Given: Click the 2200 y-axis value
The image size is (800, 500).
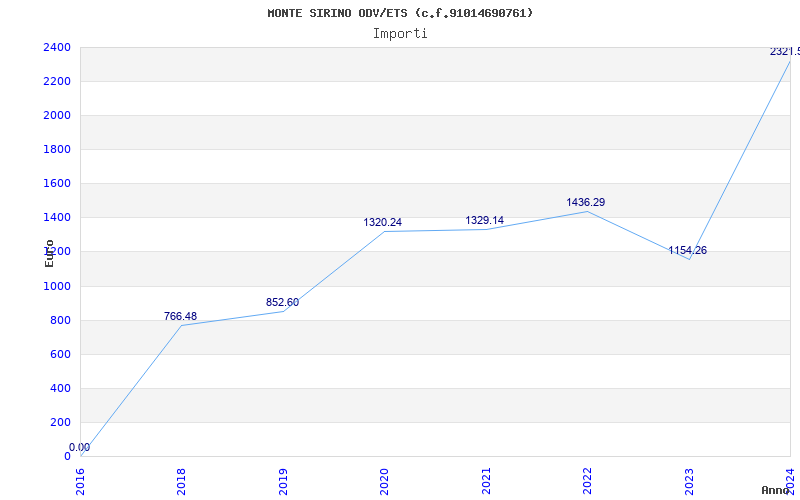Looking at the screenshot, I should [x=57, y=82].
